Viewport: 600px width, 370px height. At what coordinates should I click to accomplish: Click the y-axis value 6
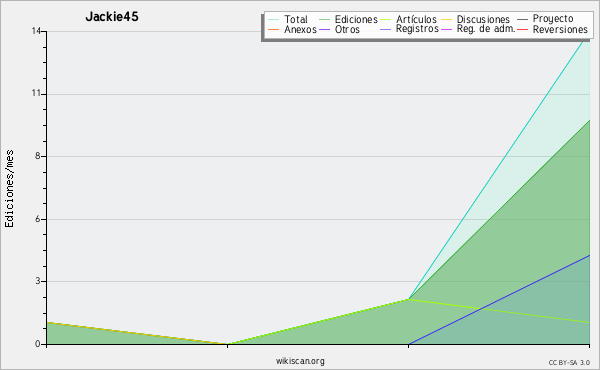pyautogui.click(x=38, y=219)
